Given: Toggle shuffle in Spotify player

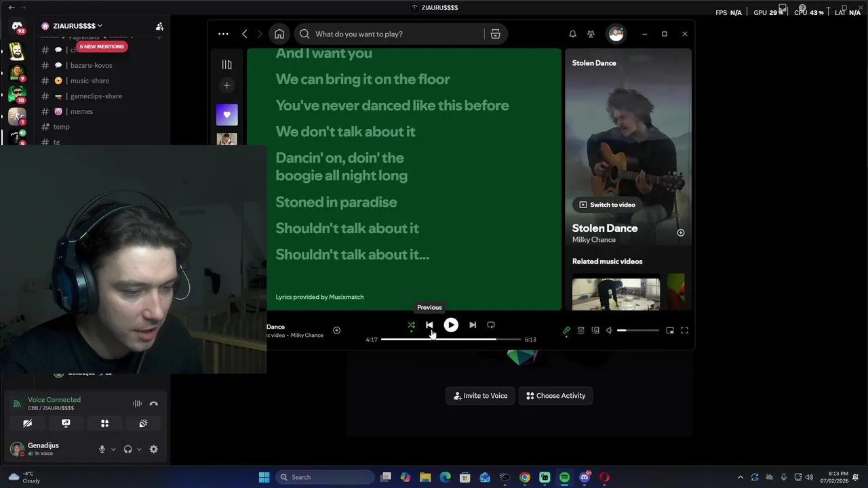Looking at the screenshot, I should pos(411,325).
